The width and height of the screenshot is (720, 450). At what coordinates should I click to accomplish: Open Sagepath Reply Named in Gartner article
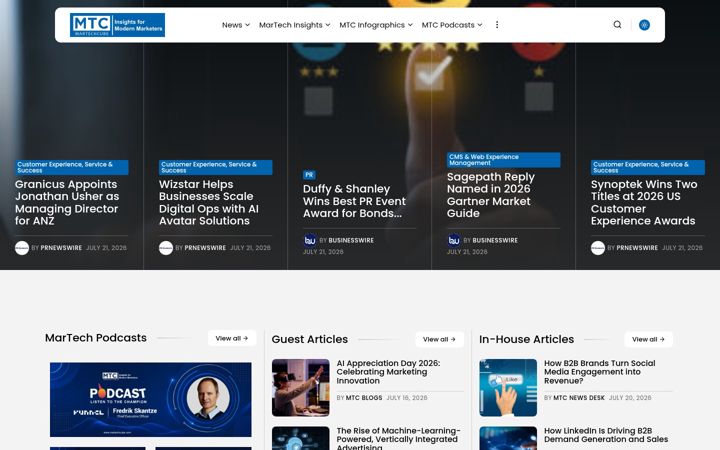click(490, 195)
